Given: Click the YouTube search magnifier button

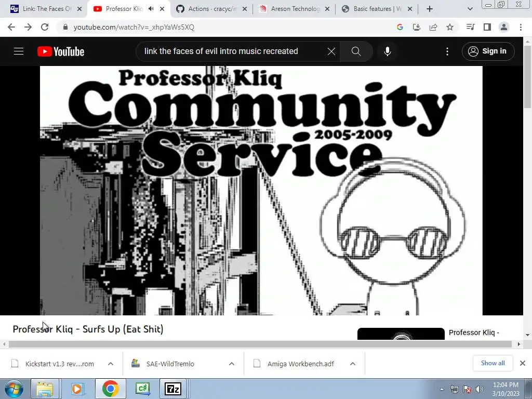Looking at the screenshot, I should 356,51.
